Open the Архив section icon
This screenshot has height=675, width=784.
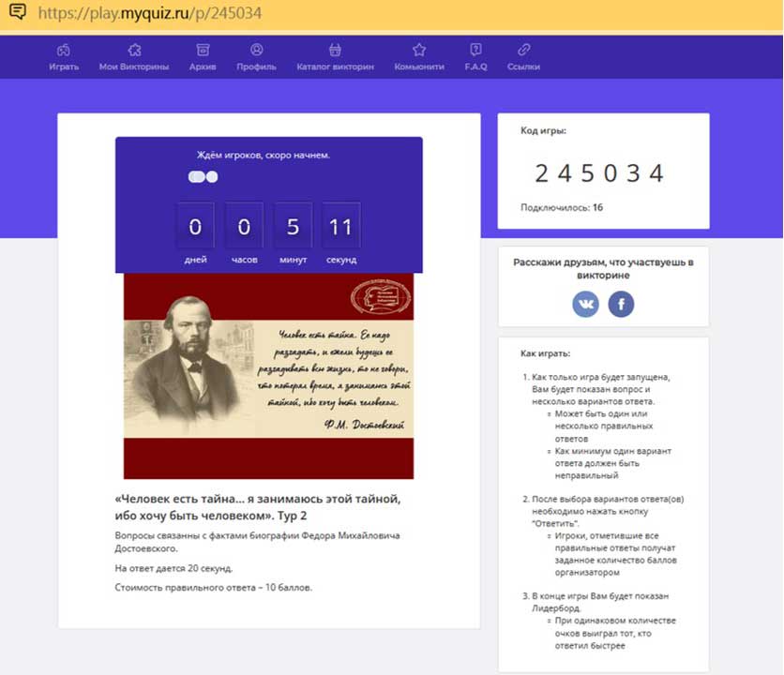click(203, 51)
